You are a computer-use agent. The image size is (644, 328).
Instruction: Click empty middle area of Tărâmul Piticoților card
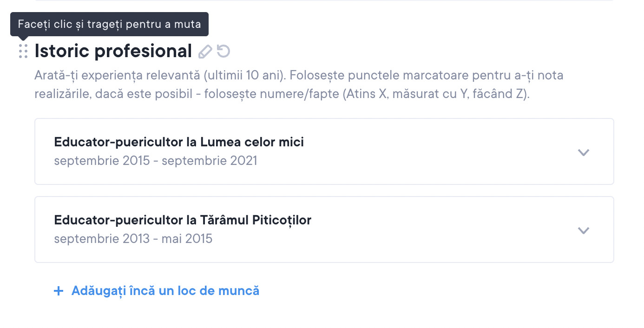418,230
